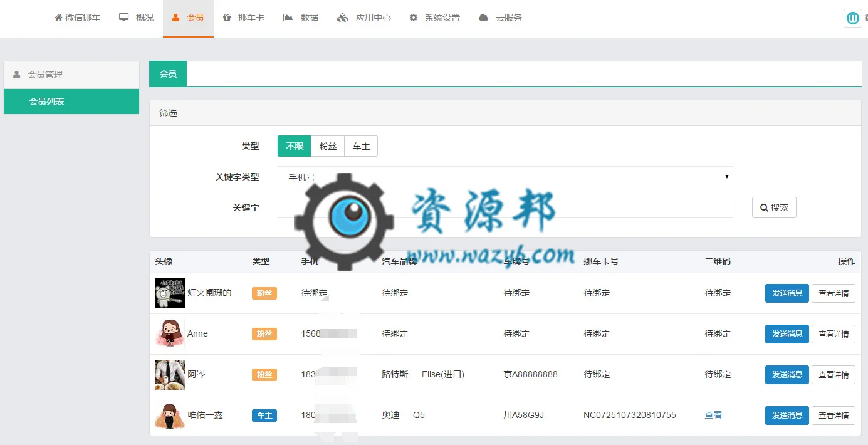868x445 pixels.
Task: Click the car brand 路特斯 — Elise(进口)
Action: click(x=423, y=374)
